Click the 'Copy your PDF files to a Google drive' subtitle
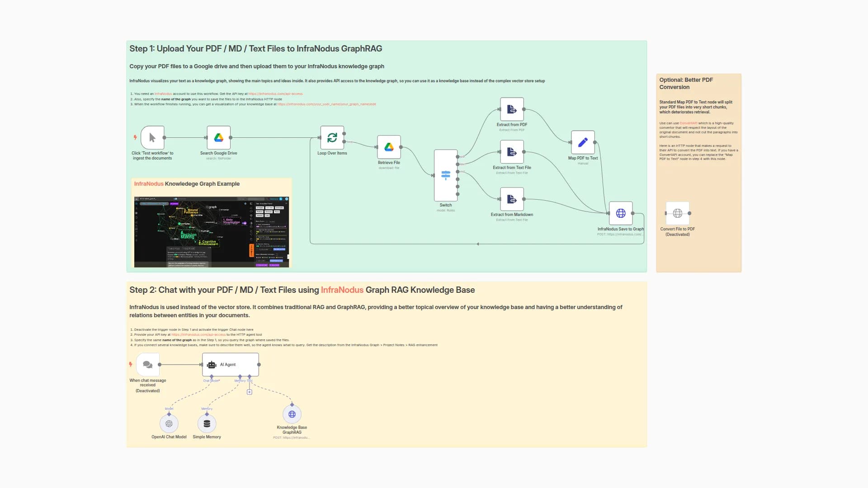 pyautogui.click(x=257, y=66)
